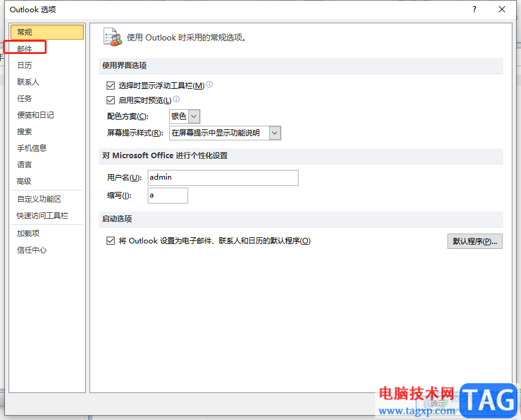Image resolution: width=521 pixels, height=420 pixels.
Task: Toggle default program for email checkbox
Action: pos(111,240)
